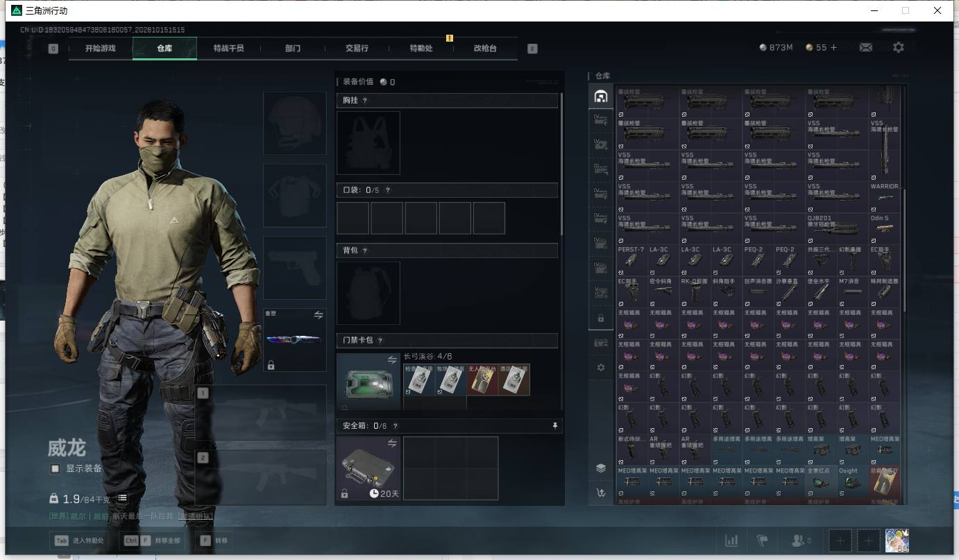This screenshot has width=959, height=560.
Task: Open the stash settings gear in sidebar
Action: [601, 367]
